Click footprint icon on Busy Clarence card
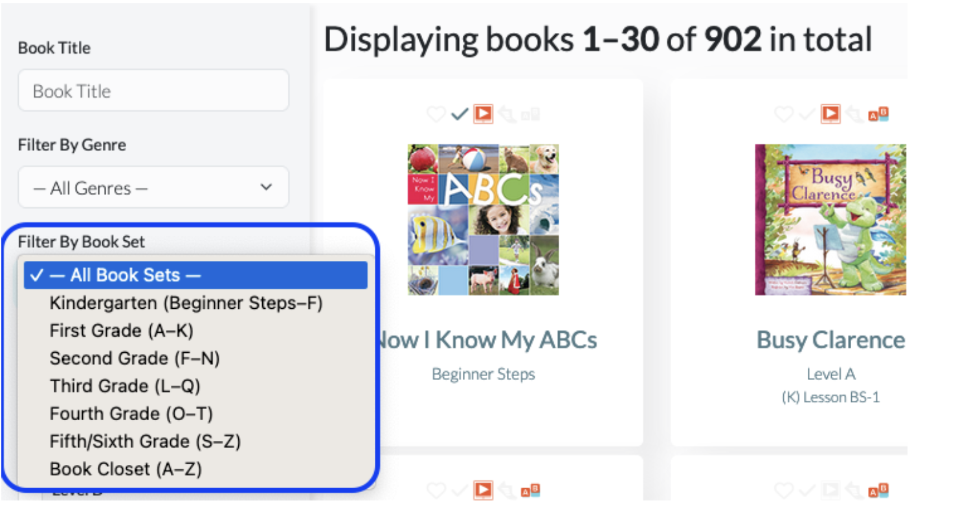 (x=854, y=115)
